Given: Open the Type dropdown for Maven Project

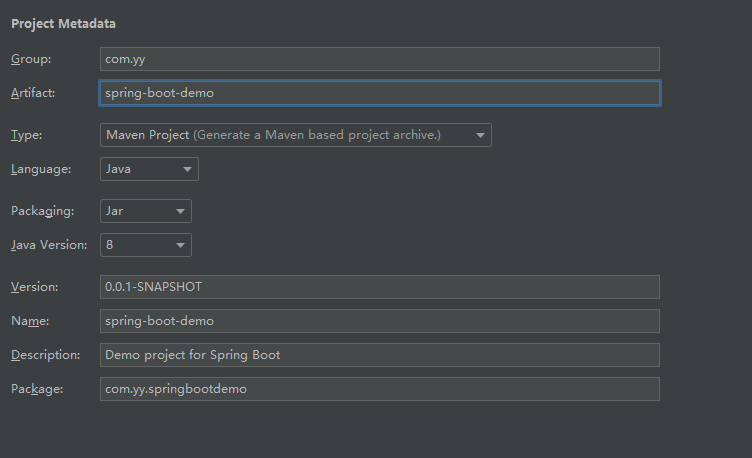Looking at the screenshot, I should [x=295, y=135].
